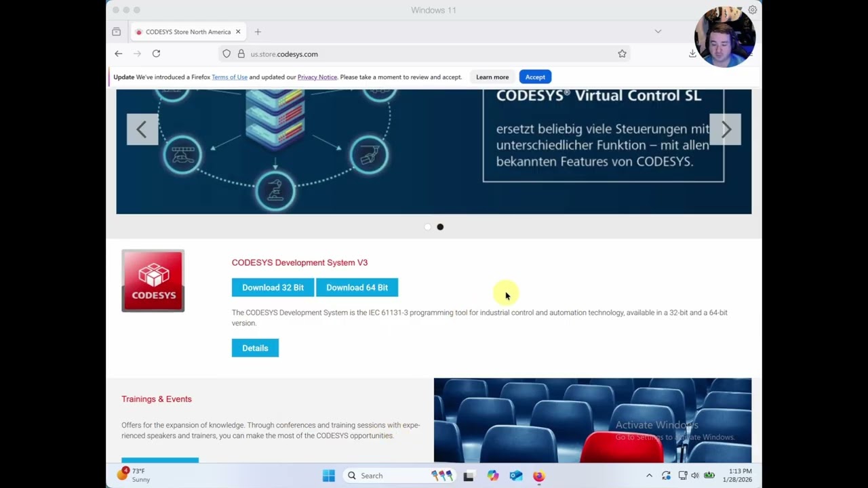Image resolution: width=868 pixels, height=488 pixels.
Task: Click the tracking protection shield icon
Action: click(227, 54)
